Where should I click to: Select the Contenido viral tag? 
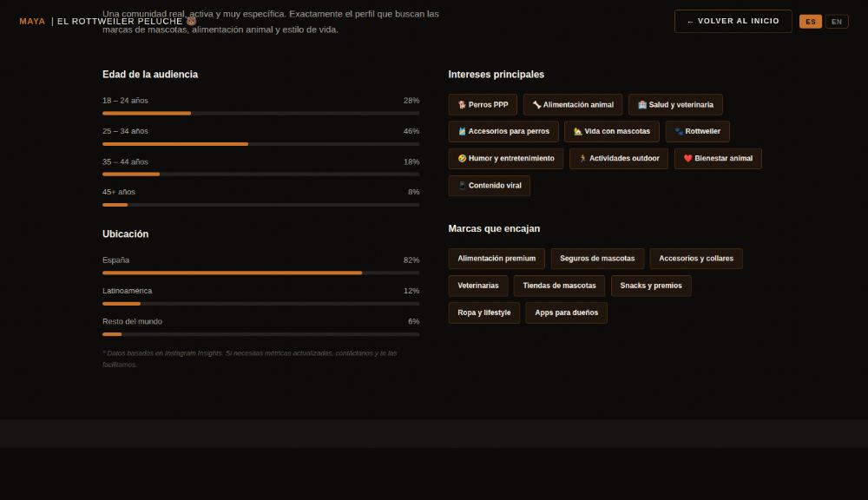click(x=490, y=186)
